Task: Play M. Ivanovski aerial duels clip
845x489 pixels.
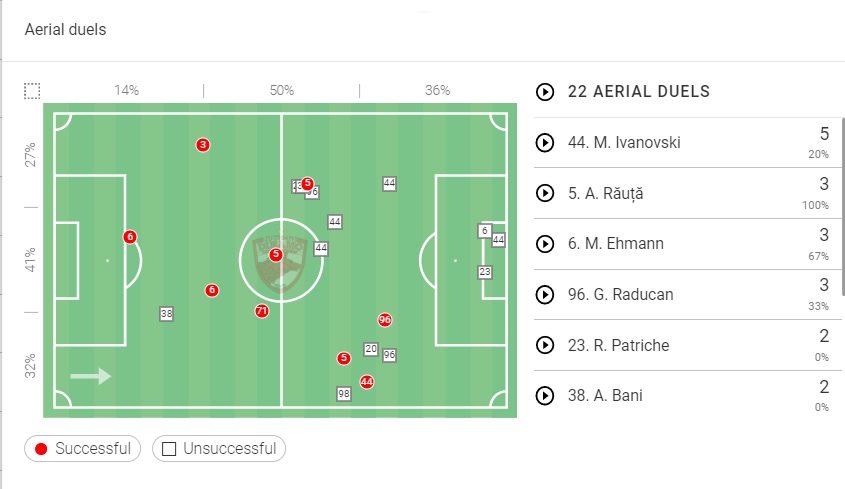Action: (x=545, y=143)
